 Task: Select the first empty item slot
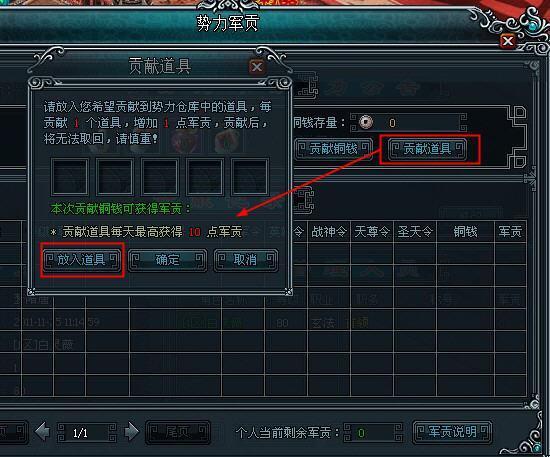[x=70, y=177]
